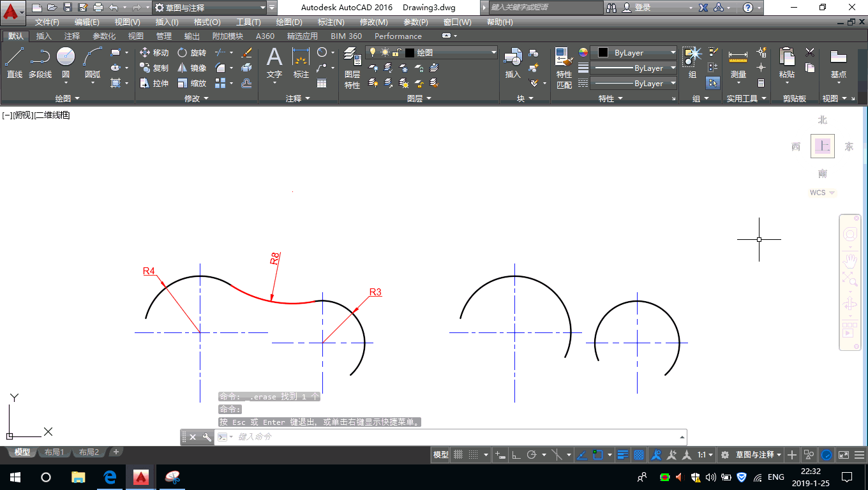Image resolution: width=868 pixels, height=490 pixels.
Task: Click the Pan hand icon in navigation bar
Action: [x=850, y=260]
